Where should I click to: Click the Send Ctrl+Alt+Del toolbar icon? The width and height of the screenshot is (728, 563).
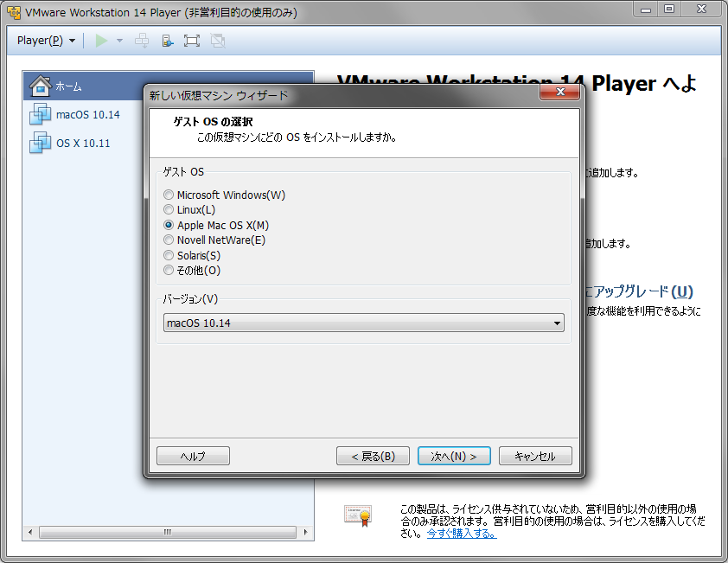142,41
